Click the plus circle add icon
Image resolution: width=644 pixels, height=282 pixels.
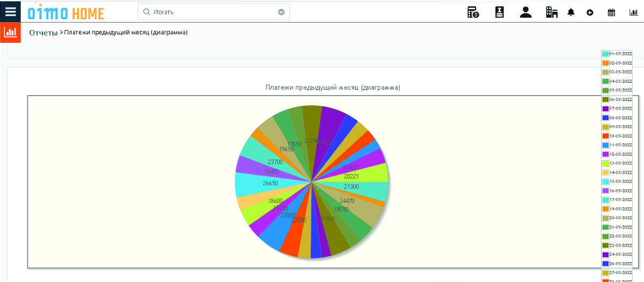click(x=590, y=12)
